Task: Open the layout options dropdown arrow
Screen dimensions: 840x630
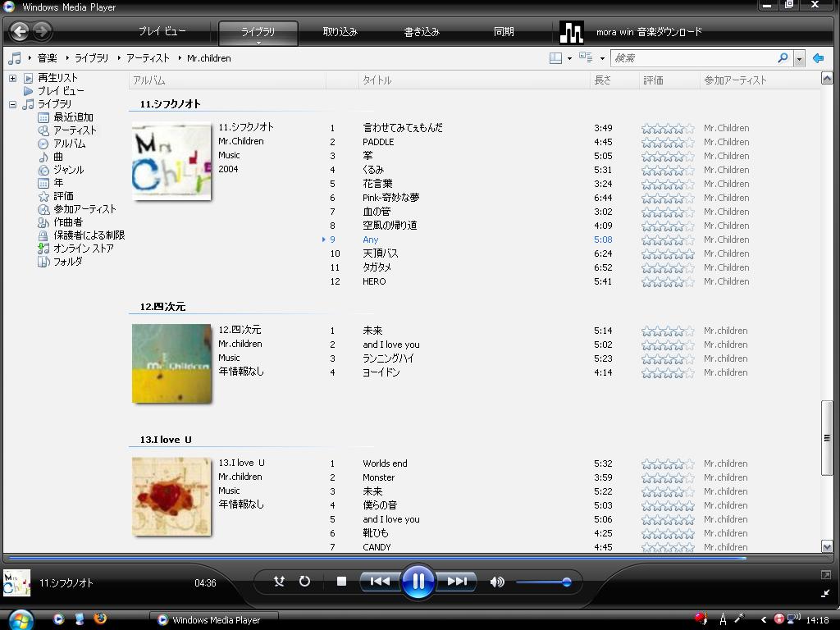Action: (x=569, y=58)
